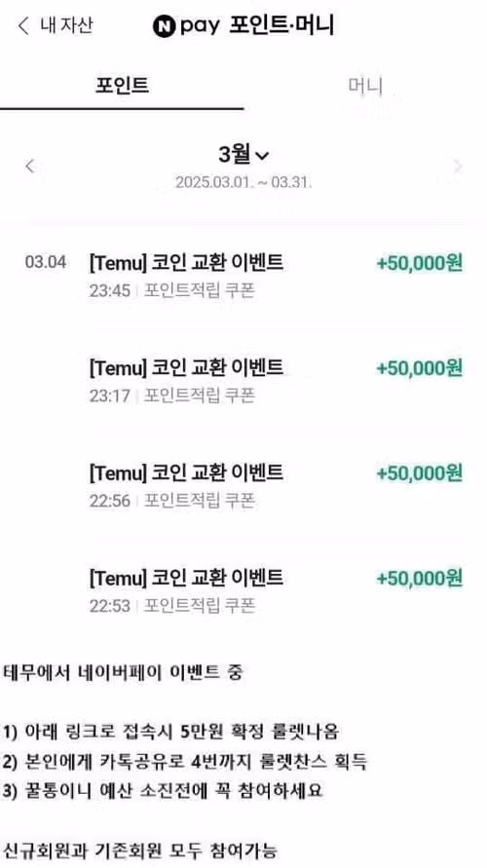Tap the date range 2025.03.01. ~ 03.31.
The height and width of the screenshot is (868, 487).
243,183
